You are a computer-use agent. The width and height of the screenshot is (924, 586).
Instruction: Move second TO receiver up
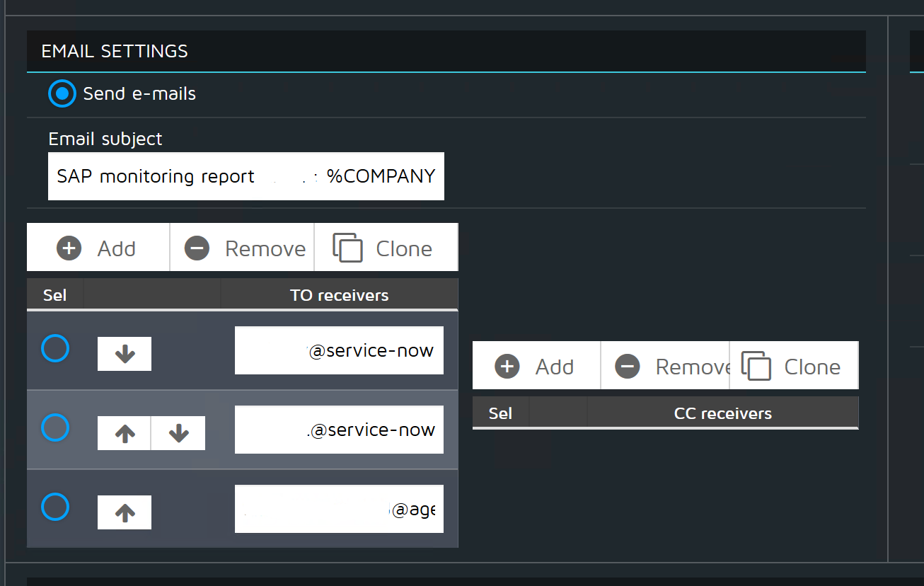click(125, 433)
